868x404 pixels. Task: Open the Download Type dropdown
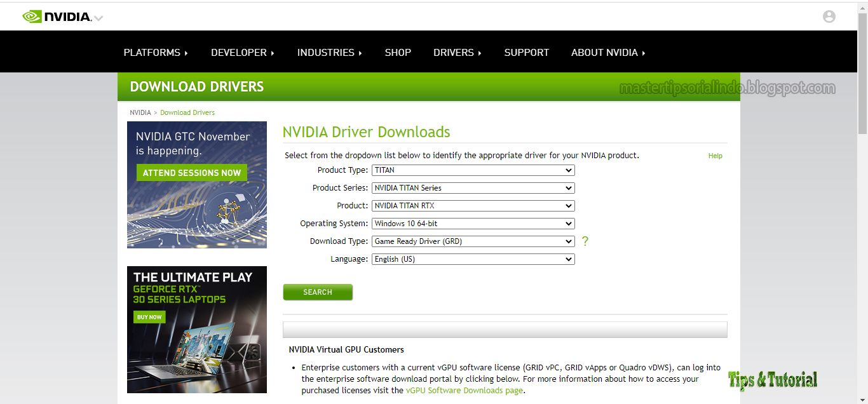tap(473, 241)
